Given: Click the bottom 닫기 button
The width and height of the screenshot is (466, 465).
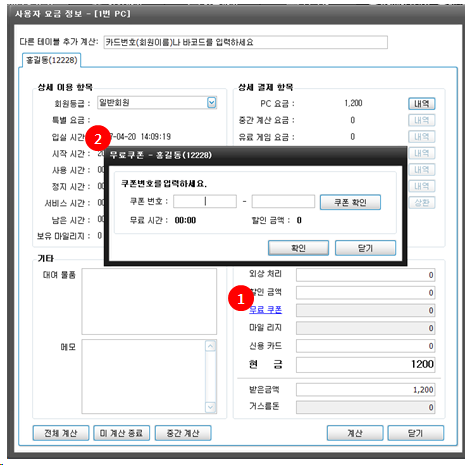Looking at the screenshot, I should point(416,433).
